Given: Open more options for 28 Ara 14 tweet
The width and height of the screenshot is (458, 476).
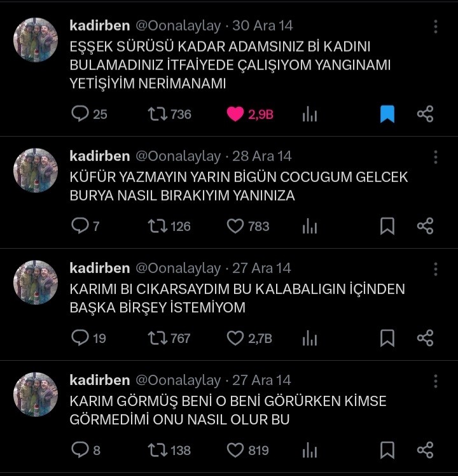Looking at the screenshot, I should point(436,157).
